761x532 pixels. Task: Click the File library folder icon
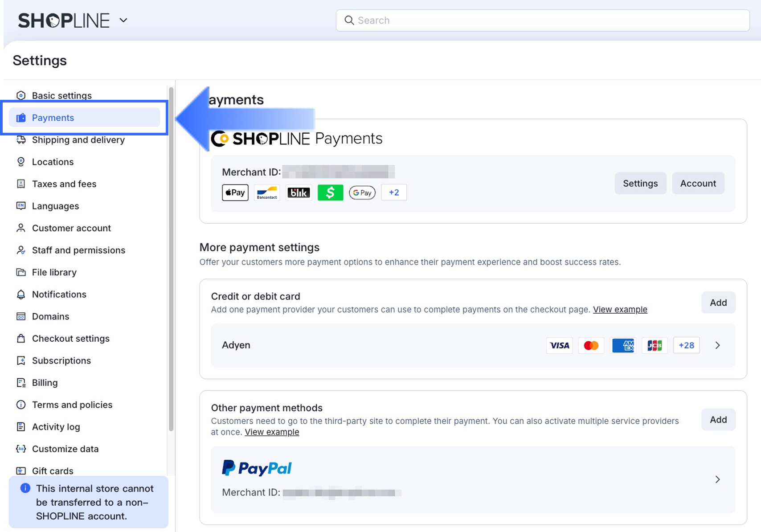point(21,272)
